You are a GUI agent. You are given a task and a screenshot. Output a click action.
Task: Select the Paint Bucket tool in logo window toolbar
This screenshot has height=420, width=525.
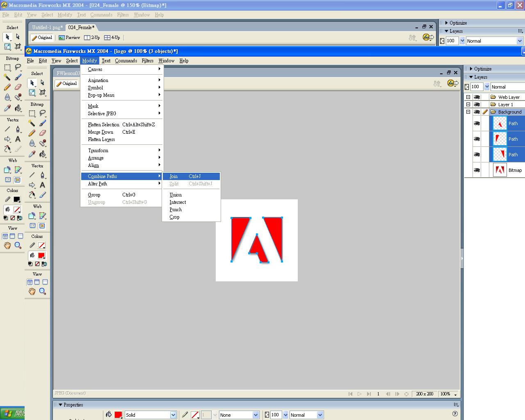[42, 154]
